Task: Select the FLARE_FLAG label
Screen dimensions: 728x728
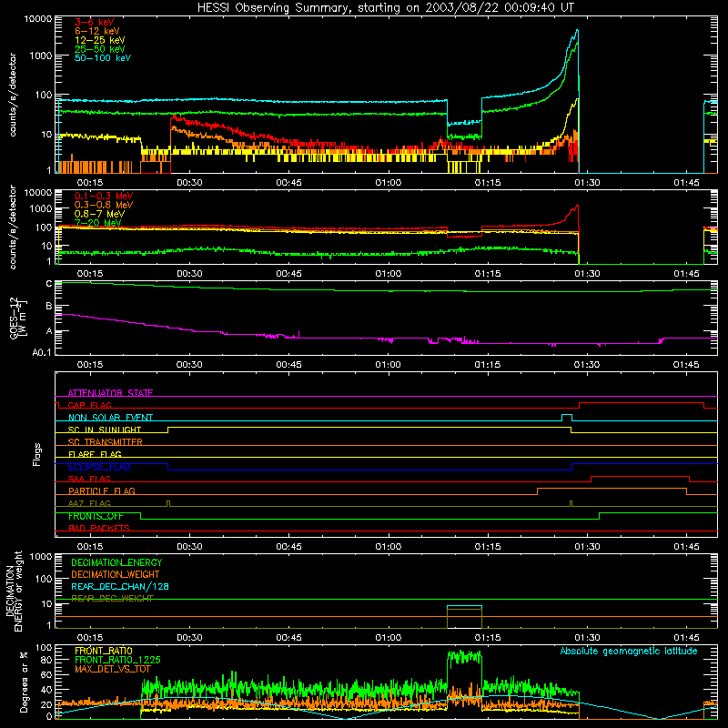Action: [x=95, y=454]
